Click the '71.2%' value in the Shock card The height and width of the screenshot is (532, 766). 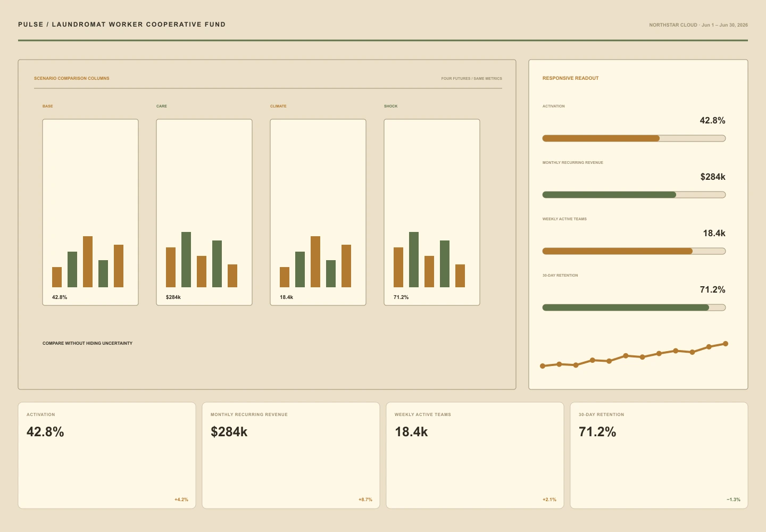click(x=401, y=297)
